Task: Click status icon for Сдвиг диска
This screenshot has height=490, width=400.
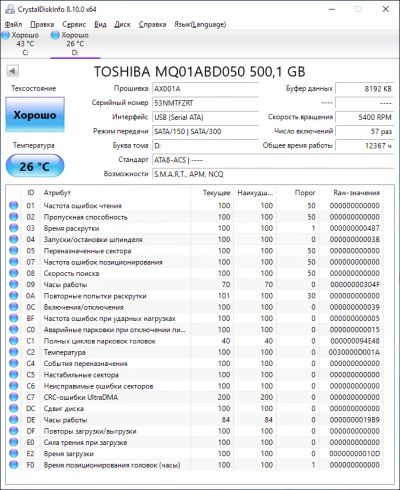Action: (14, 408)
